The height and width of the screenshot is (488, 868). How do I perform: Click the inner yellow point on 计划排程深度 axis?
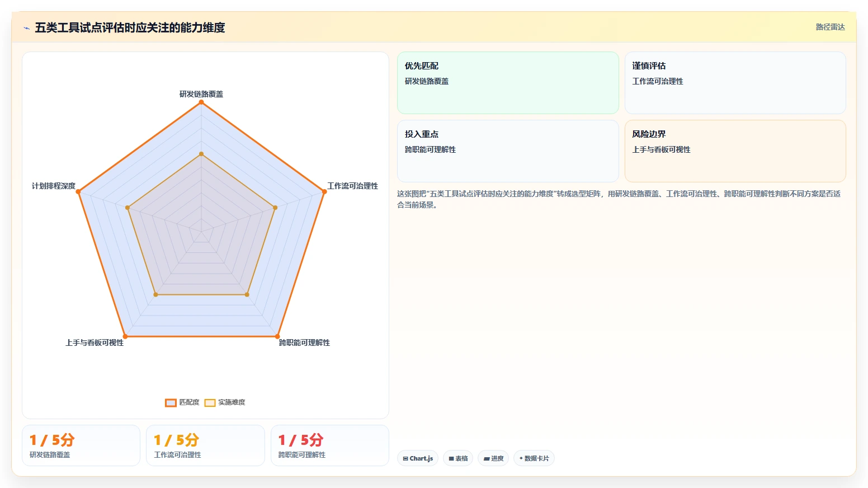tap(128, 208)
